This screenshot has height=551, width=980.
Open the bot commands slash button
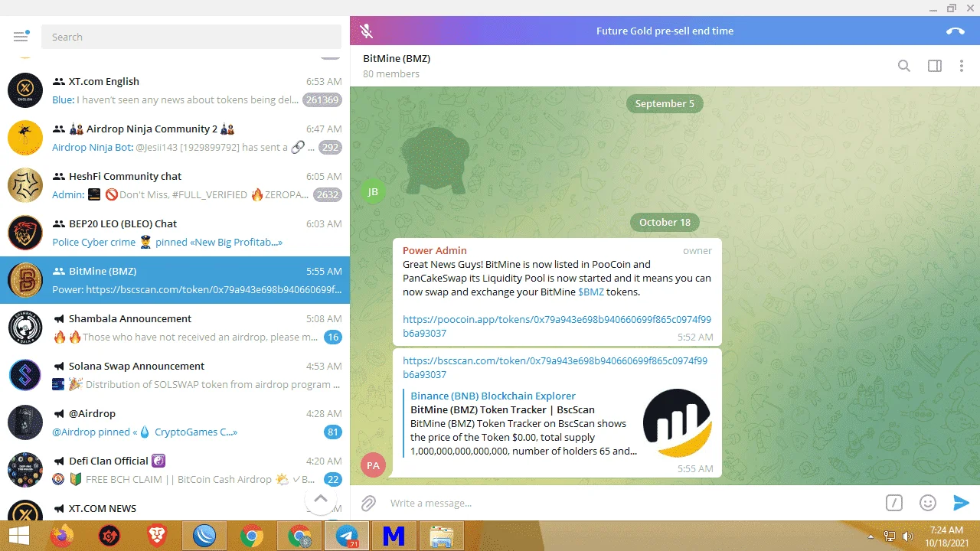click(893, 503)
